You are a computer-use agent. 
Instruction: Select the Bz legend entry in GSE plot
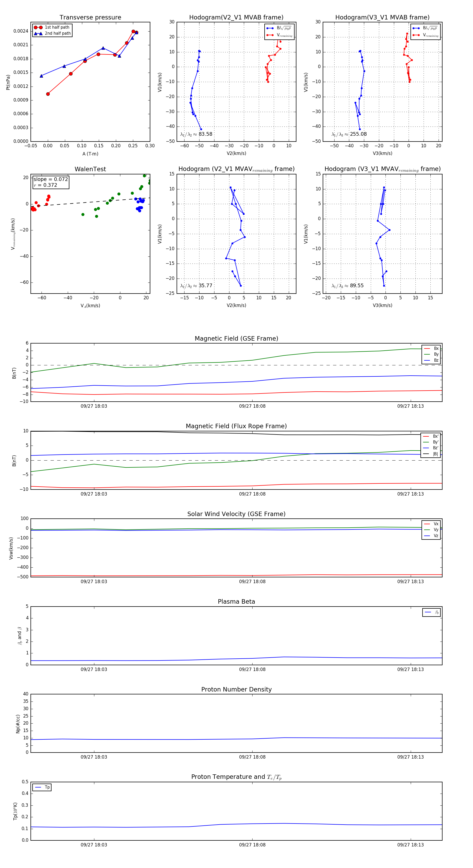431,360
